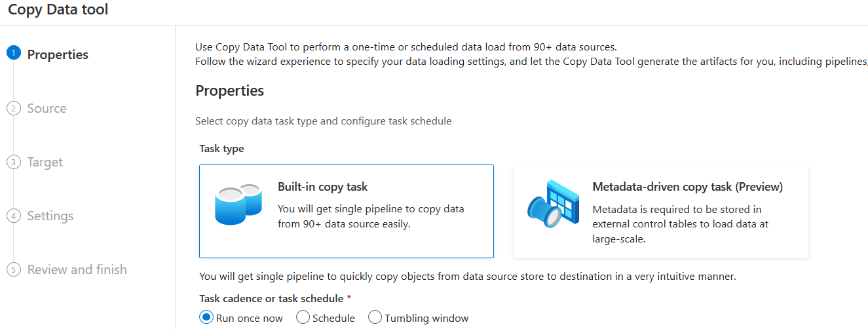The height and width of the screenshot is (329, 868).
Task: Choose the Built-in copy task card
Action: pos(347,211)
